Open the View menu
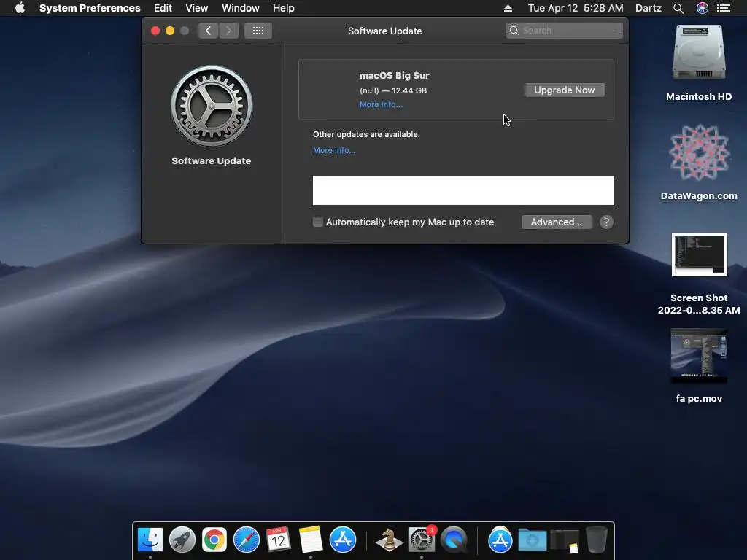Image resolution: width=747 pixels, height=560 pixels. tap(197, 8)
